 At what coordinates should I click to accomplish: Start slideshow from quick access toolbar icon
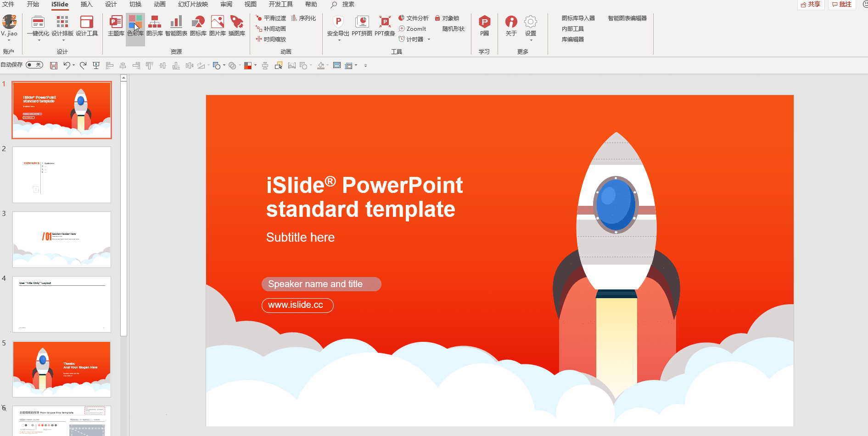[x=96, y=66]
